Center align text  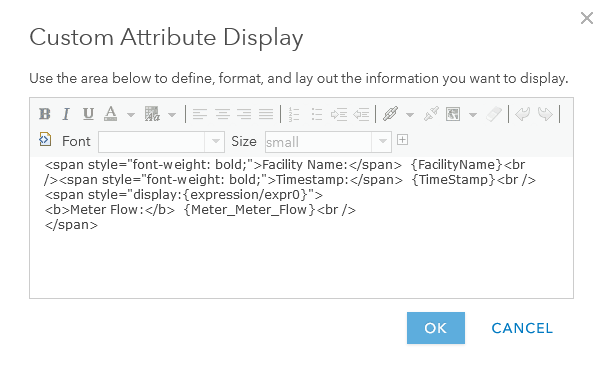(222, 114)
